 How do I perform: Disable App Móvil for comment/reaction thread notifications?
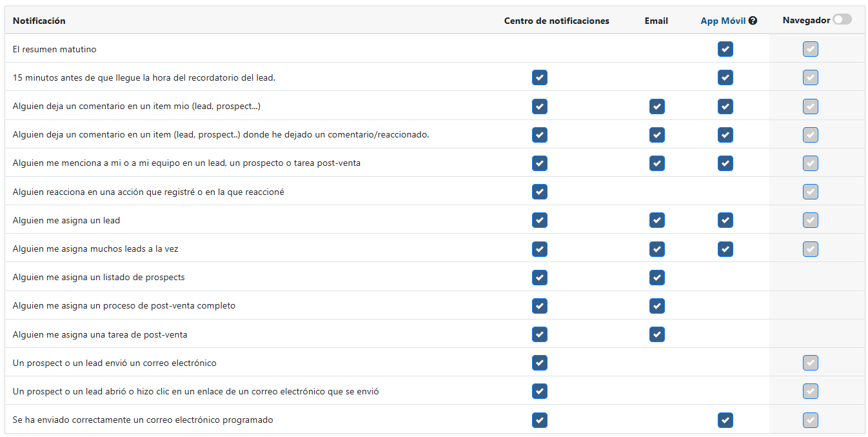725,135
